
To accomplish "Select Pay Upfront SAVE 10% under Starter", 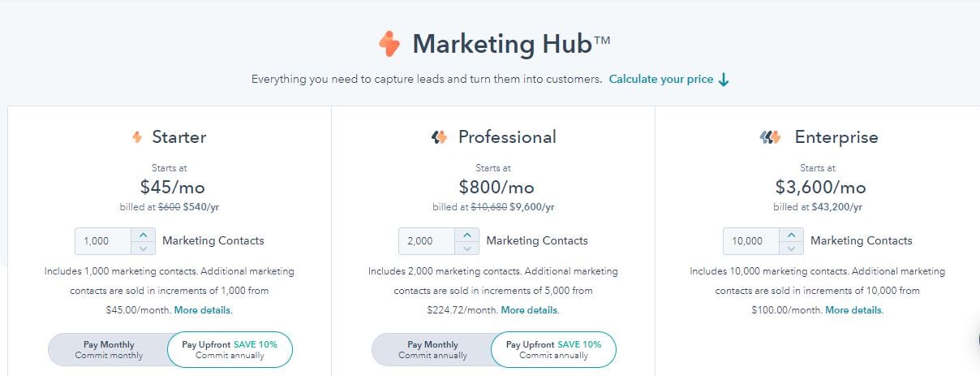I will tap(230, 350).
